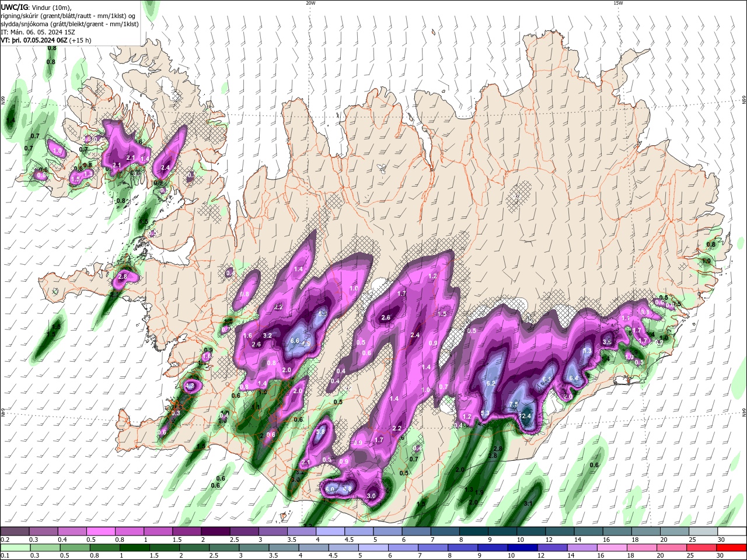Pick the darkest green swatch between 1 and 1.5

[134, 548]
